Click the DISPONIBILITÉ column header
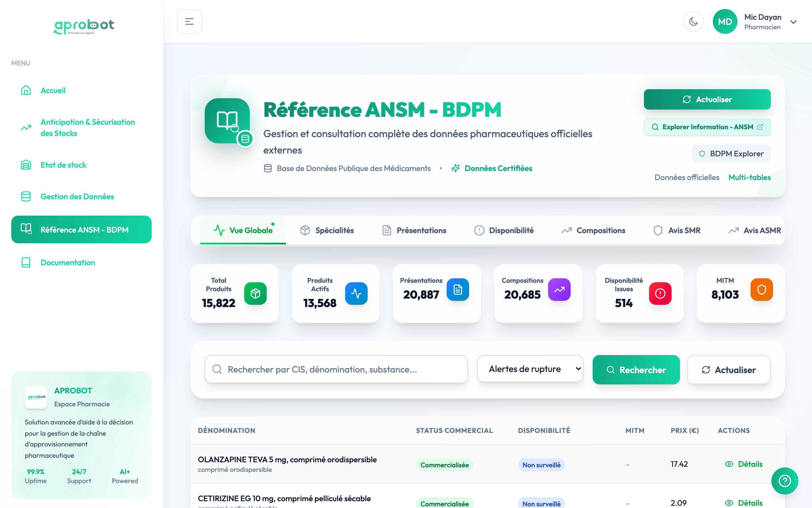The height and width of the screenshot is (508, 812). pos(544,430)
